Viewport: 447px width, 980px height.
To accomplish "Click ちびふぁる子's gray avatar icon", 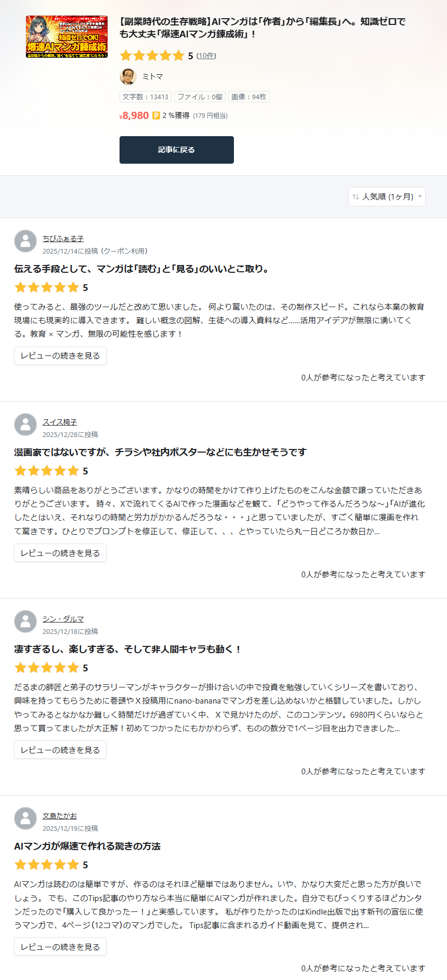I will 25,242.
